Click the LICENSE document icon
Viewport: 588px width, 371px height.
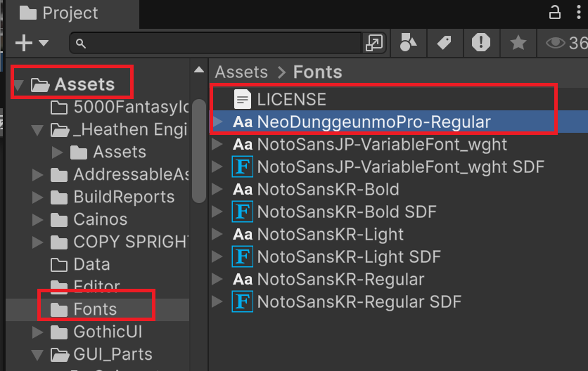[243, 99]
